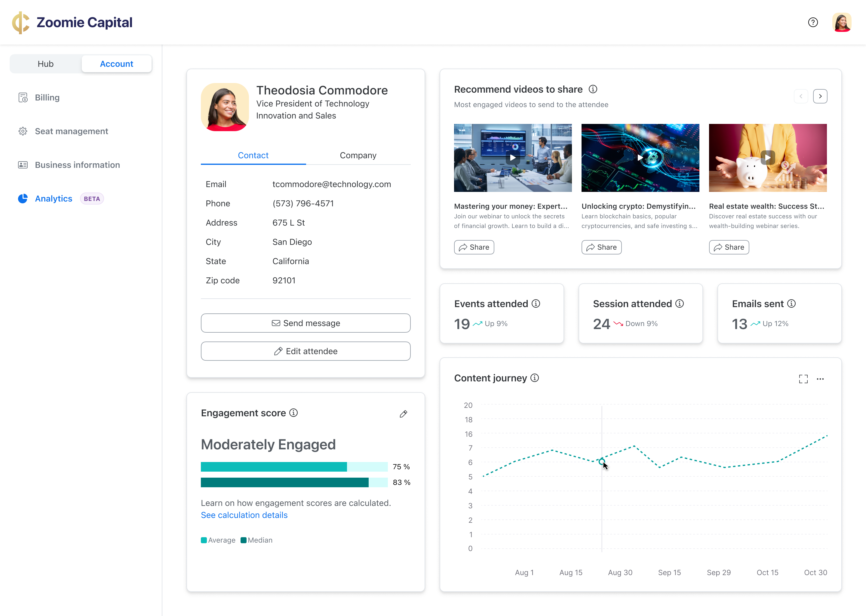Screen dimensions: 866x616
Task: Click the Aug 30 axis label
Action: 620,572
